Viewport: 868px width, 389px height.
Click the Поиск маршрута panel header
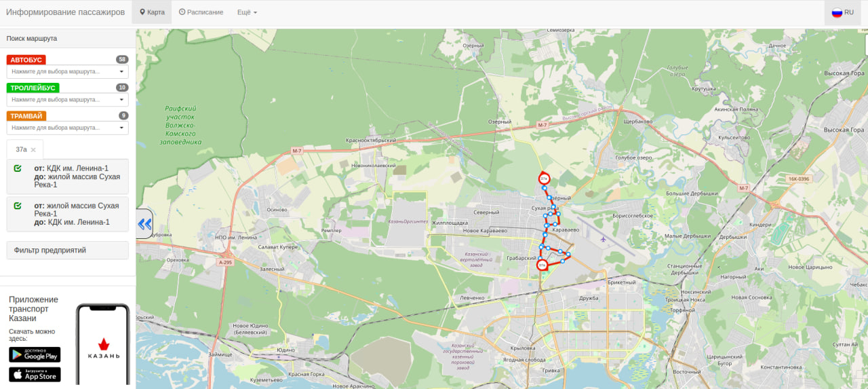click(x=68, y=39)
